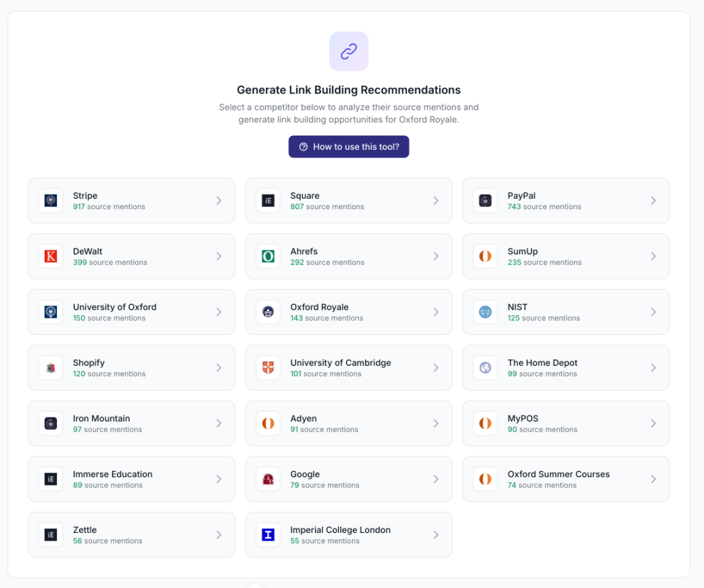Select the Ahrefs competitor name
The height and width of the screenshot is (588, 704).
304,251
